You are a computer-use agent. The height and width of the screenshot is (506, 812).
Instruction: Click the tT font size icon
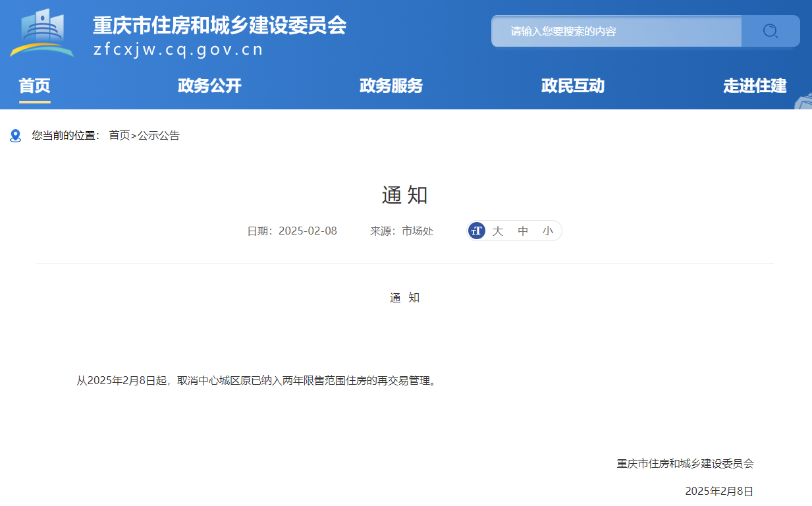click(x=477, y=231)
